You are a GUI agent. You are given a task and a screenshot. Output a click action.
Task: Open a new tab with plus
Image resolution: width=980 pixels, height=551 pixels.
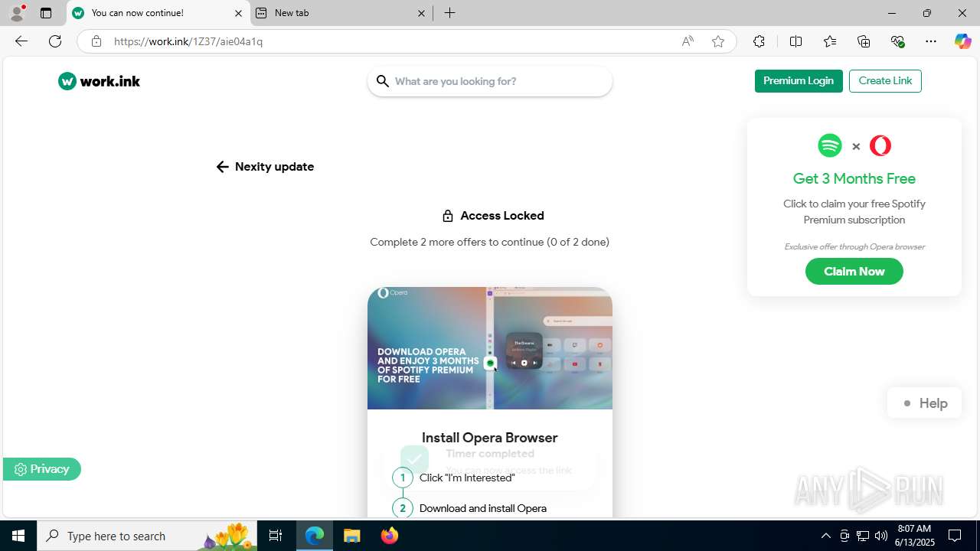(450, 13)
